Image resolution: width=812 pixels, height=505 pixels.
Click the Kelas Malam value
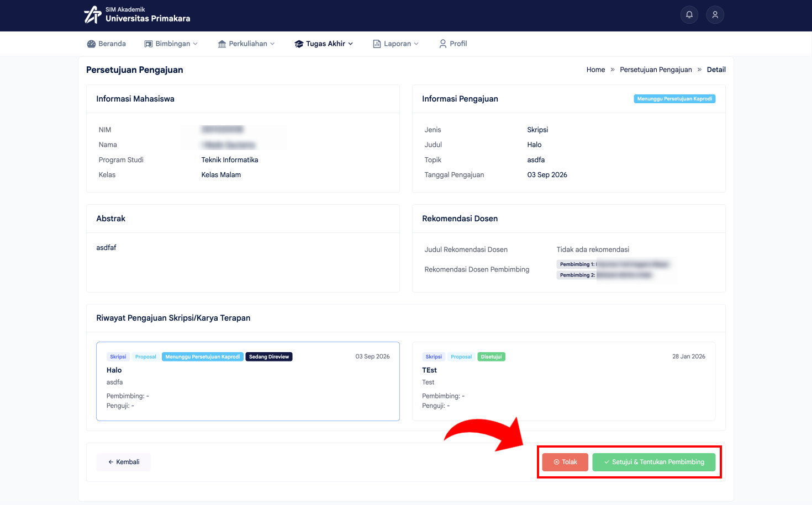point(221,175)
